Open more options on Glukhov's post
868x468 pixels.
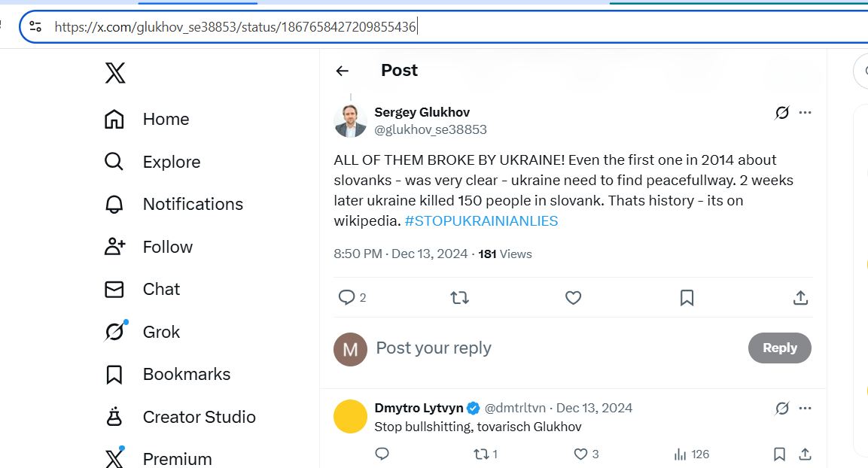806,113
